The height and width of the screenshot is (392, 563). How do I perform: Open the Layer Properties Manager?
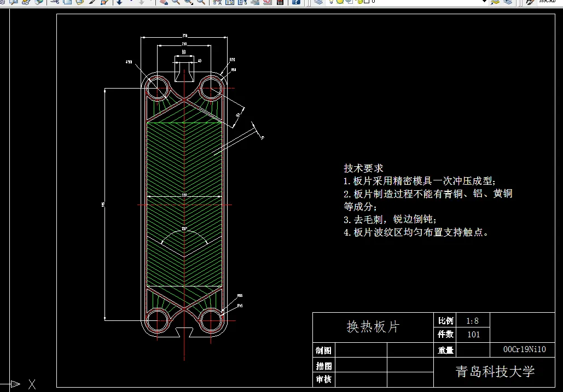tap(318, 2)
